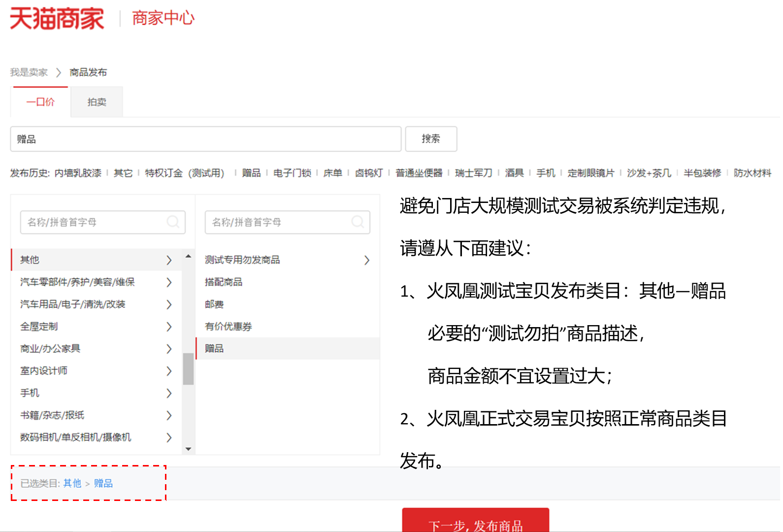The height and width of the screenshot is (532, 783).
Task: Select 普通坐便器 from publish history
Action: click(x=419, y=173)
